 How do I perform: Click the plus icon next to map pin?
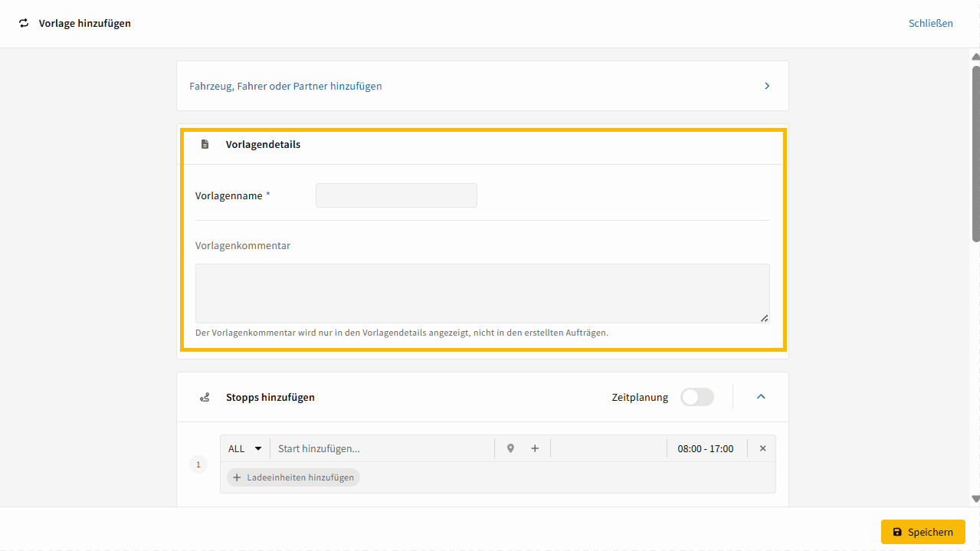pyautogui.click(x=535, y=448)
